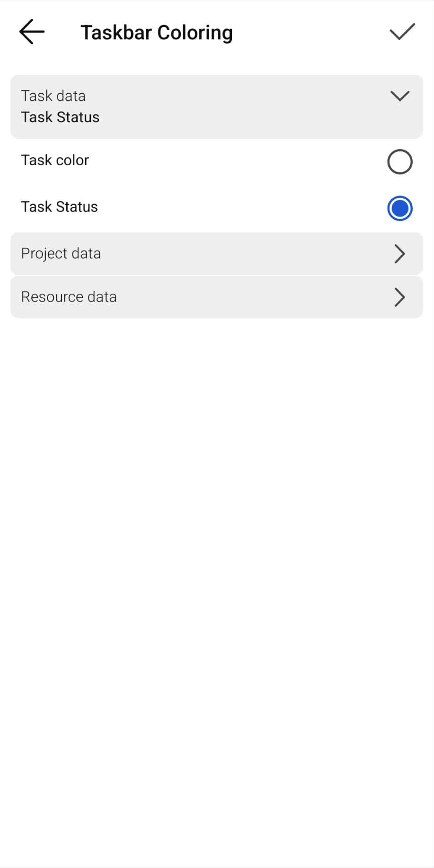Expand Resource data using its right chevron
Viewport: 434px width, 868px height.
pos(399,297)
